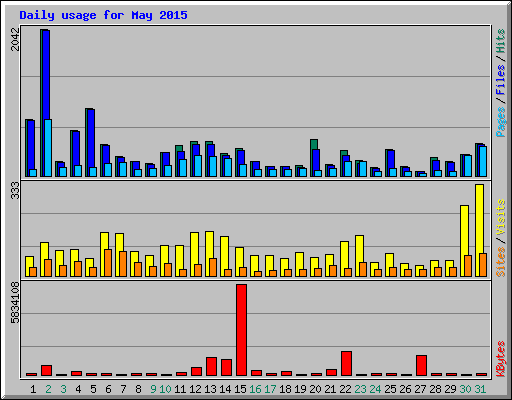Click day 27 on the x-axis
Screen dimensions: 512x400
pos(420,389)
